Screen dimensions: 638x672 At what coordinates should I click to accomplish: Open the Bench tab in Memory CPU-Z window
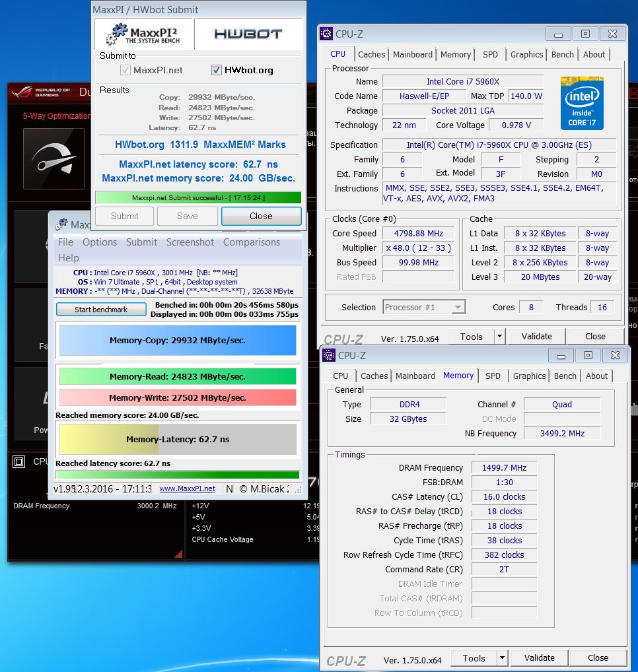(x=565, y=376)
